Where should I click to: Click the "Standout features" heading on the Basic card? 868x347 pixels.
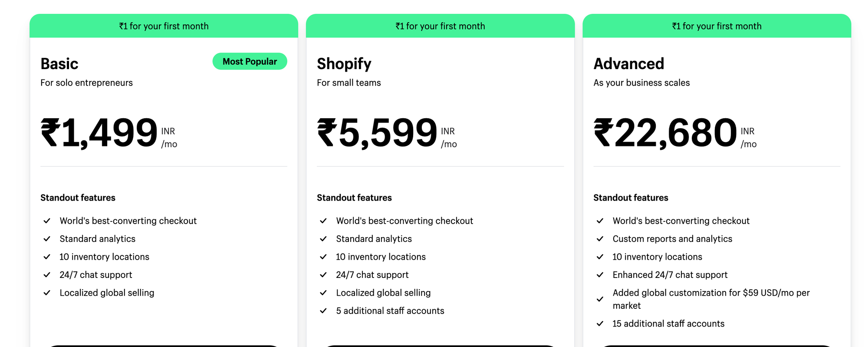pyautogui.click(x=78, y=198)
